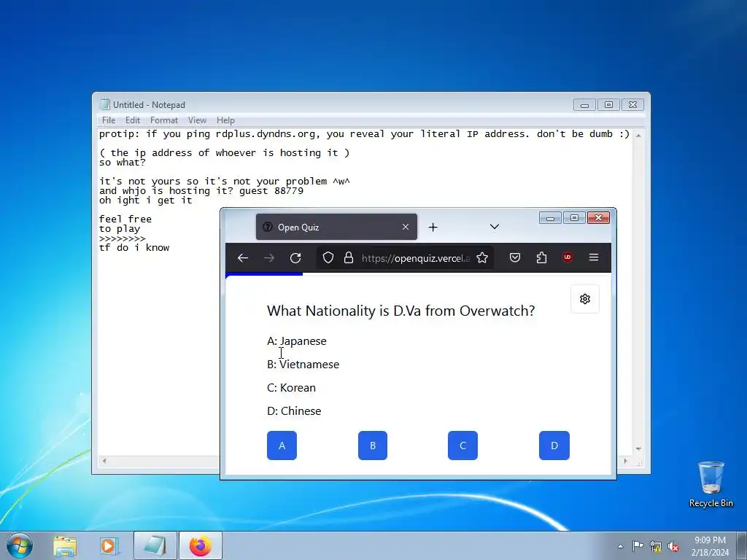Viewport: 747px width, 560px height.
Task: Click the 'C: Korean' option text
Action: [x=291, y=388]
